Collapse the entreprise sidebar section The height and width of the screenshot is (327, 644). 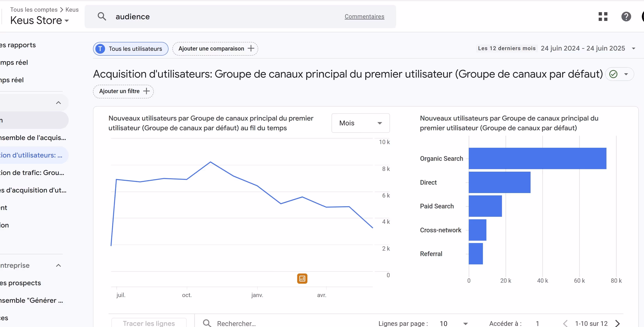(59, 265)
